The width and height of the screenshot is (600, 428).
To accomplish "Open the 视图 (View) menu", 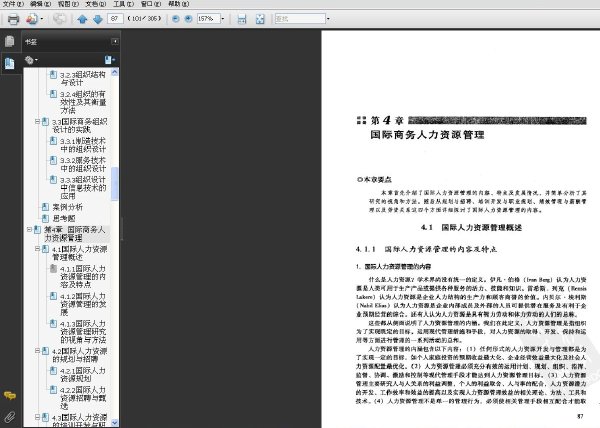I will coord(68,4).
